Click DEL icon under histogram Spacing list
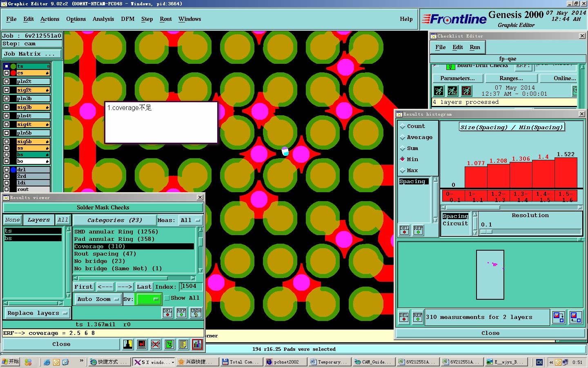This screenshot has height=368, width=588. (x=404, y=230)
